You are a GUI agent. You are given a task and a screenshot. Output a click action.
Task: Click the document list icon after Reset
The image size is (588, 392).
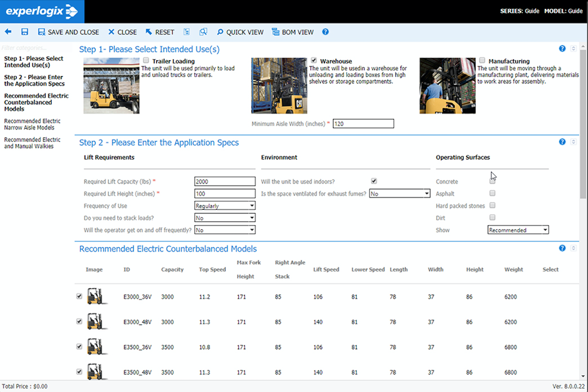(187, 32)
